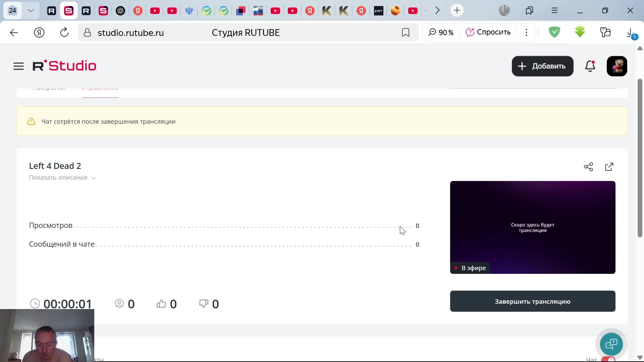The width and height of the screenshot is (644, 362).
Task: Click the Добавить button
Action: click(x=542, y=66)
